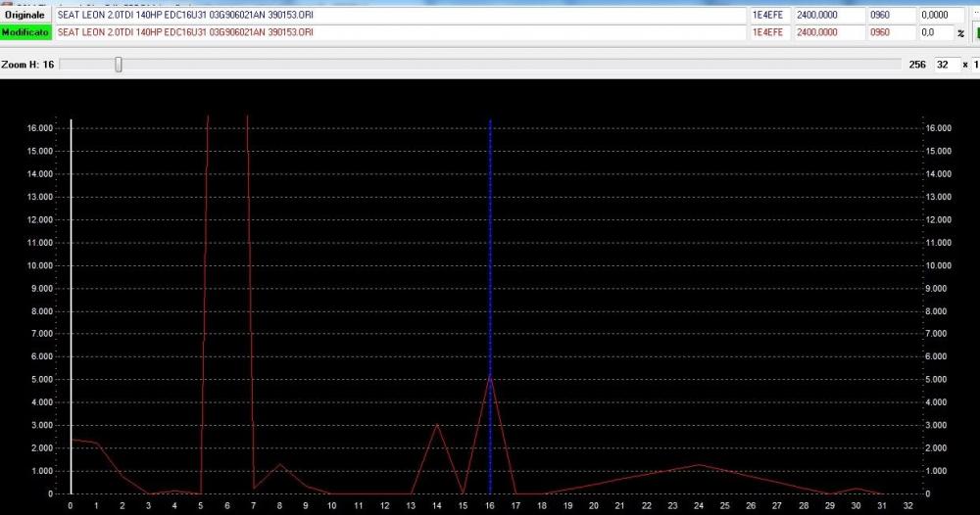Click the Zoom H slider track right of handle
This screenshot has height=515, width=980.
click(490, 65)
